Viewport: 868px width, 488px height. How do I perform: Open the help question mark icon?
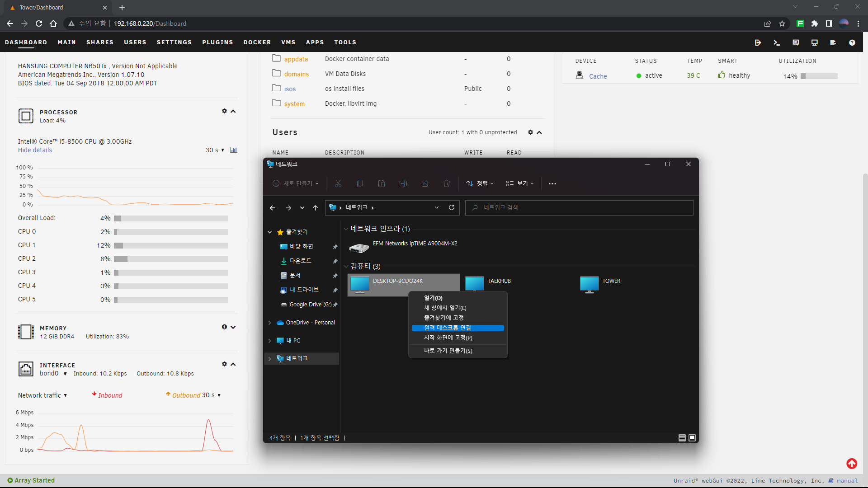coord(852,42)
